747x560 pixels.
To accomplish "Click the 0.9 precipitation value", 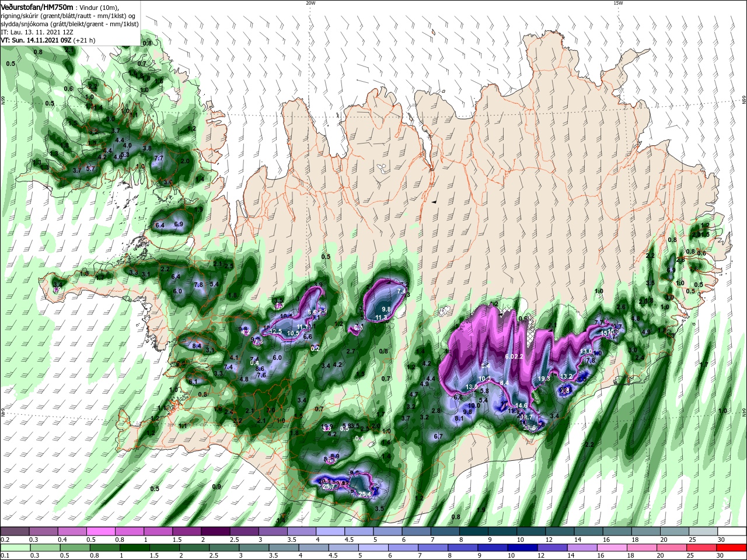I will click(217, 487).
